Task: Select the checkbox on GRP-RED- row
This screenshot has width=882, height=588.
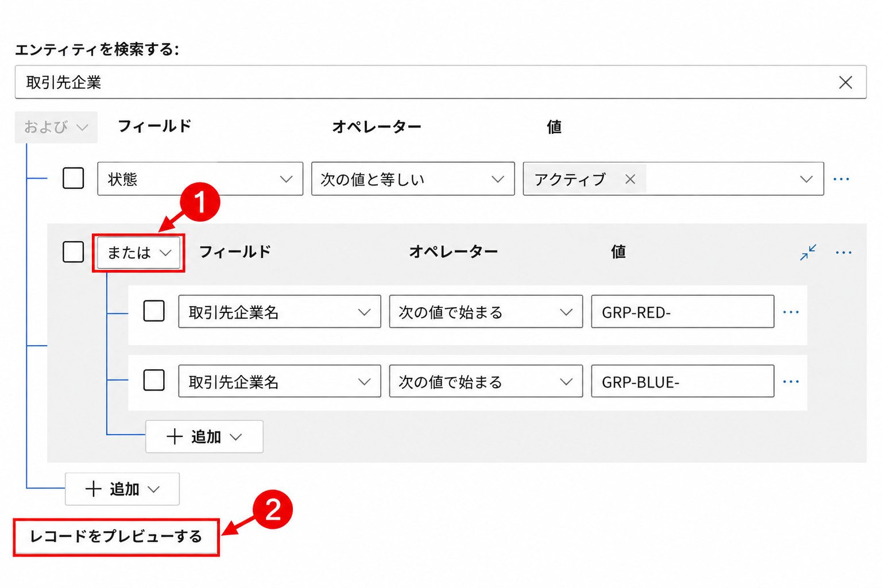Action: coord(154,311)
